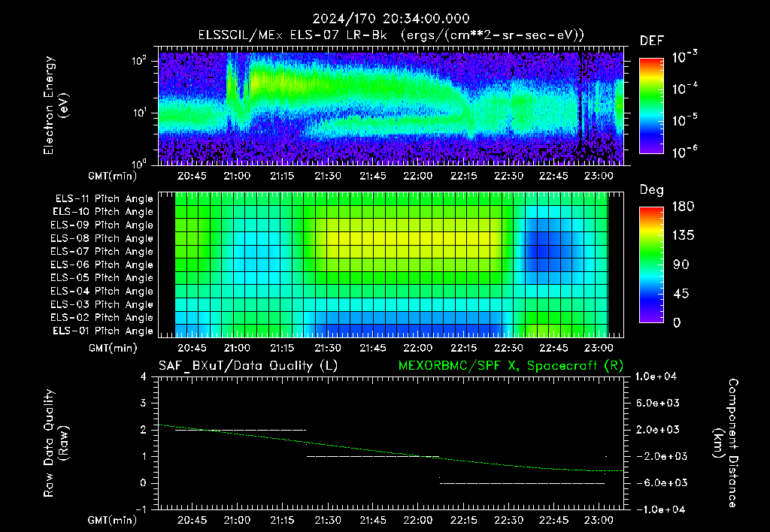Click 20:45 tick label under the pitch angle panel
The image size is (770, 532).
click(x=192, y=348)
